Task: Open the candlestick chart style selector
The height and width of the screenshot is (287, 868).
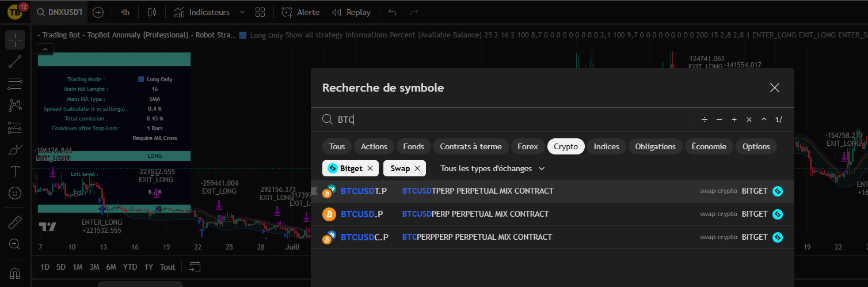Action: (152, 12)
